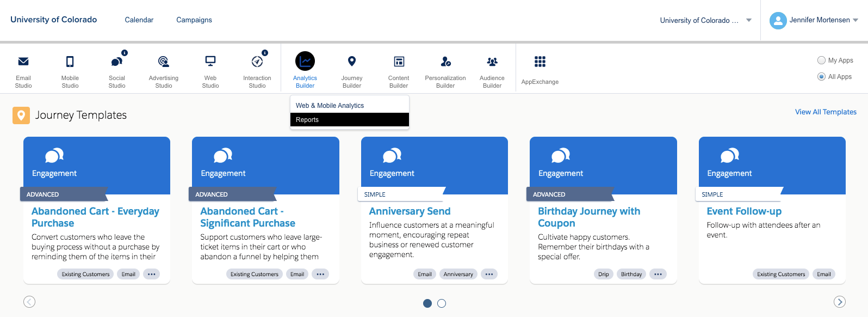
Task: Click engagement icon on Anniversary Send card
Action: click(x=392, y=156)
